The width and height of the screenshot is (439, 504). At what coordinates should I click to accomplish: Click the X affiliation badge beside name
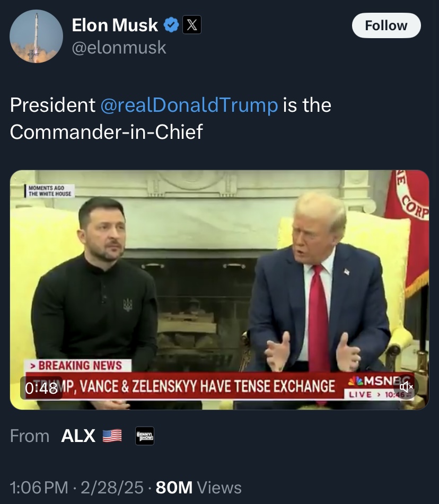[191, 25]
